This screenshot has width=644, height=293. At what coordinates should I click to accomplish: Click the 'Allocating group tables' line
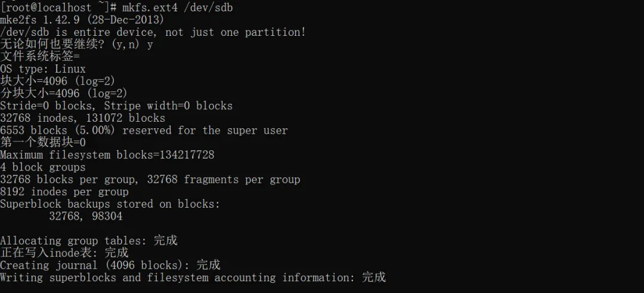tap(88, 240)
